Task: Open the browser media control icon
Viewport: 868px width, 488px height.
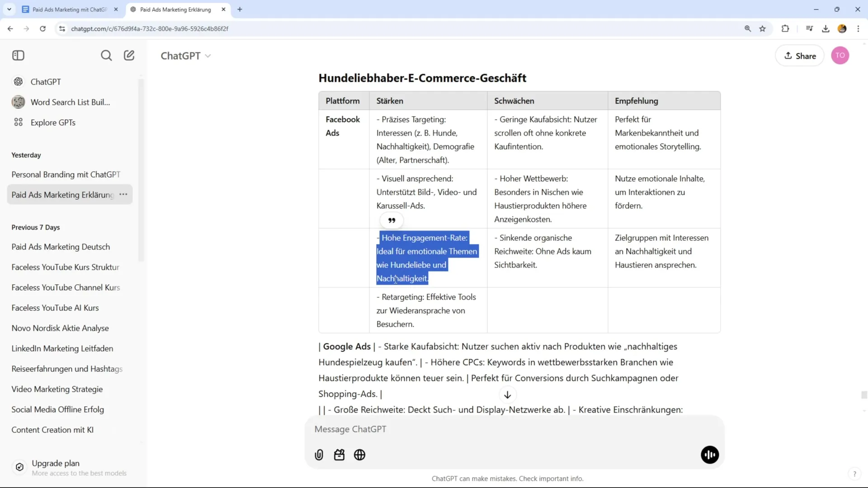Action: pyautogui.click(x=809, y=28)
